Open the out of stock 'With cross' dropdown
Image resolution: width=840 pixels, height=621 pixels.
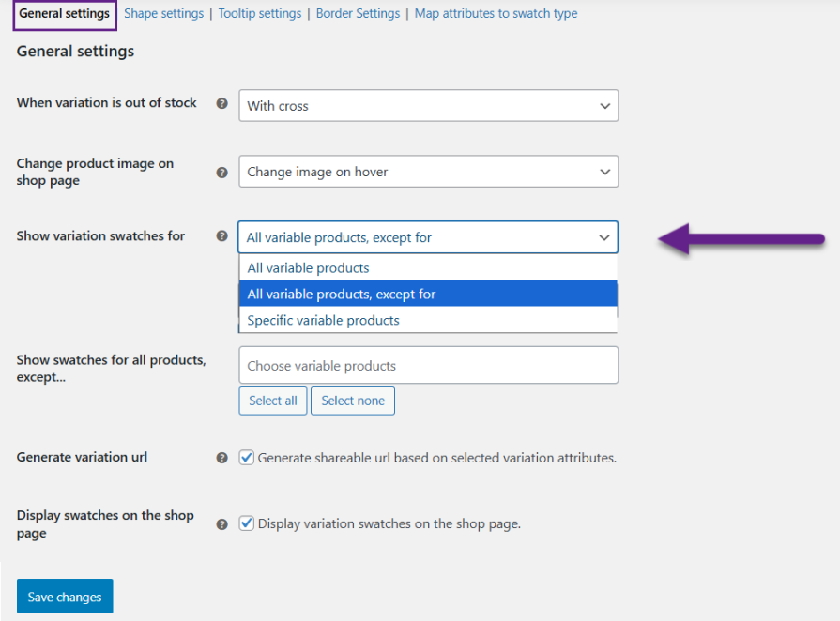pos(428,106)
